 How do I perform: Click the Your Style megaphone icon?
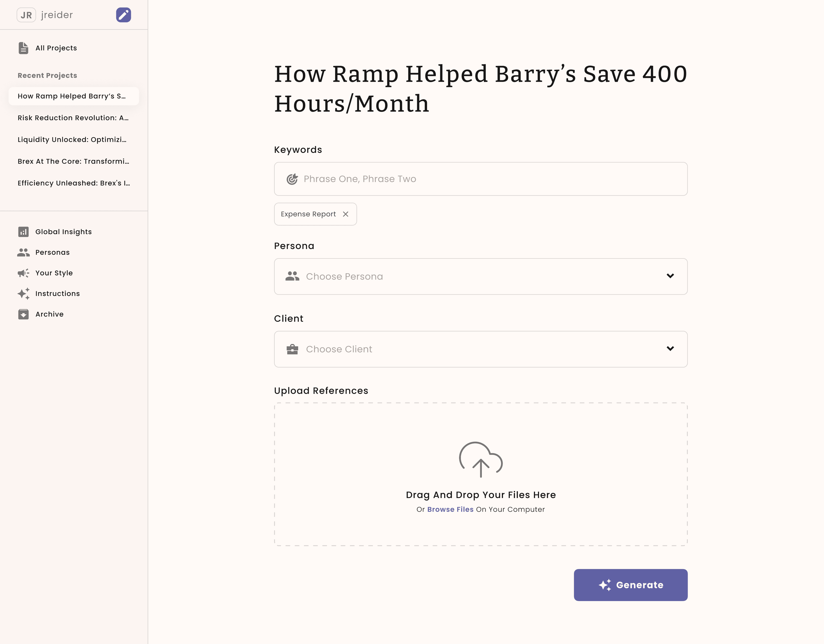coord(23,273)
